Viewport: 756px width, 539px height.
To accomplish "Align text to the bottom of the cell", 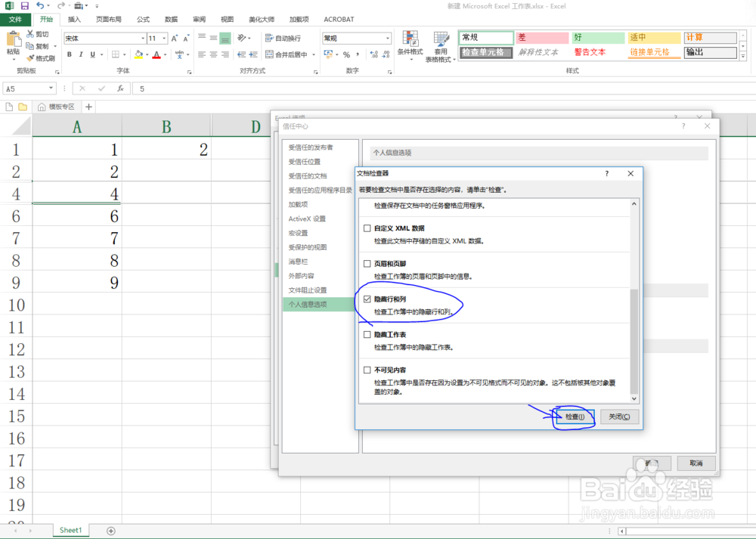I will click(225, 38).
